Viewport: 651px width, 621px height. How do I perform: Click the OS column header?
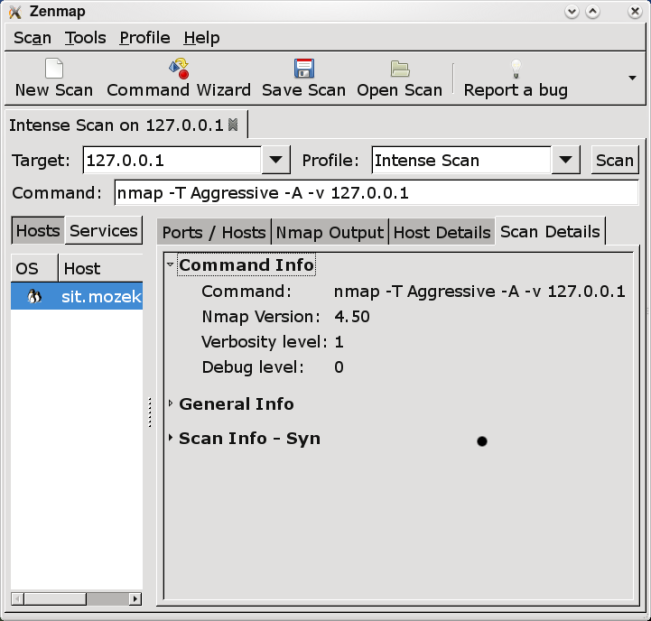(34, 269)
